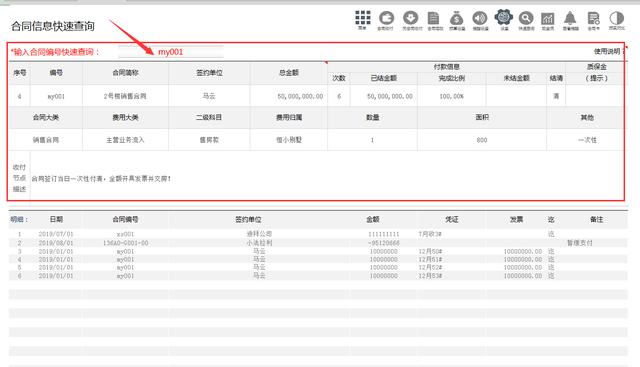This screenshot has height=367, width=640.
Task: Click the 111111111 amount cell
Action: pos(383,234)
